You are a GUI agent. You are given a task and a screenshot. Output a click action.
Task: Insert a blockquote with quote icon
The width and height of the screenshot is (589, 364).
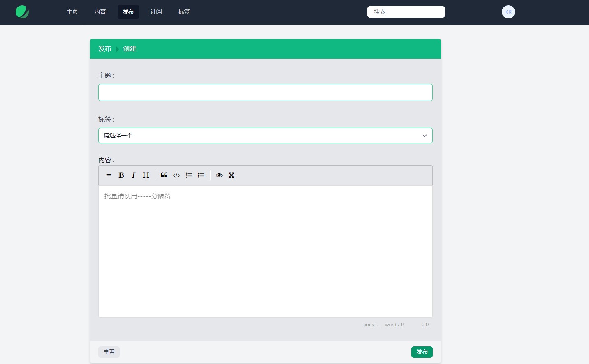point(164,175)
